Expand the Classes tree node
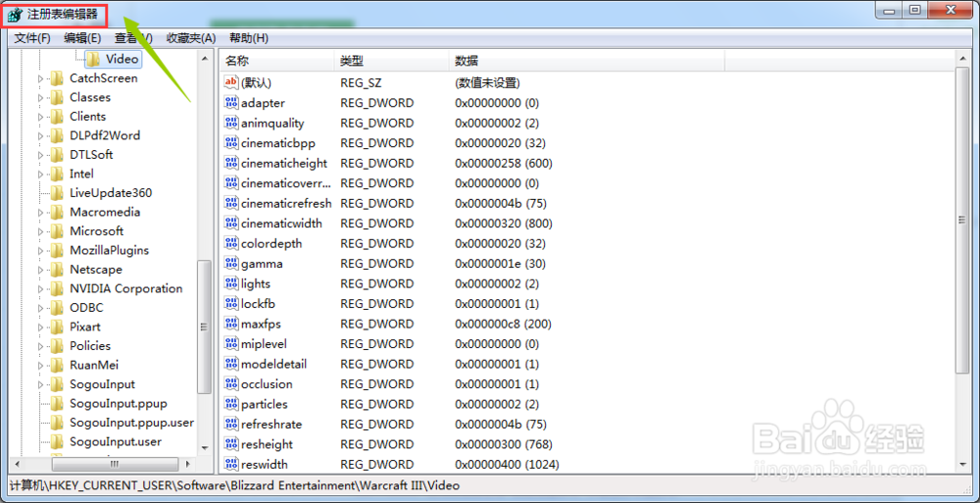Image resolution: width=980 pixels, height=503 pixels. [40, 98]
